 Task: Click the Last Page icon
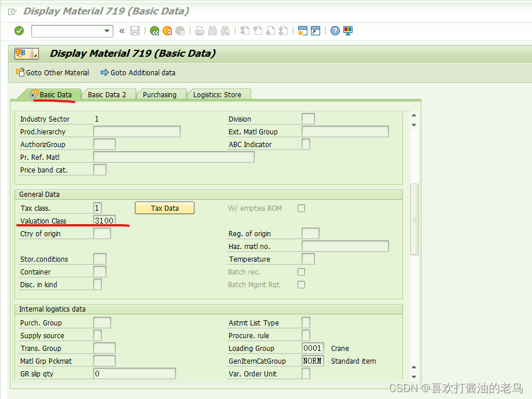click(283, 31)
